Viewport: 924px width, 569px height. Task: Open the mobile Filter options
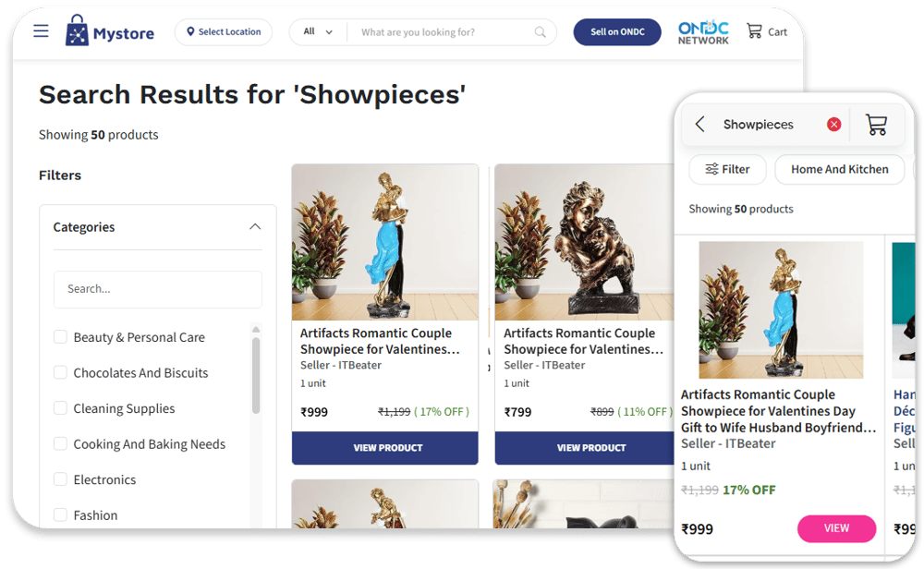728,170
